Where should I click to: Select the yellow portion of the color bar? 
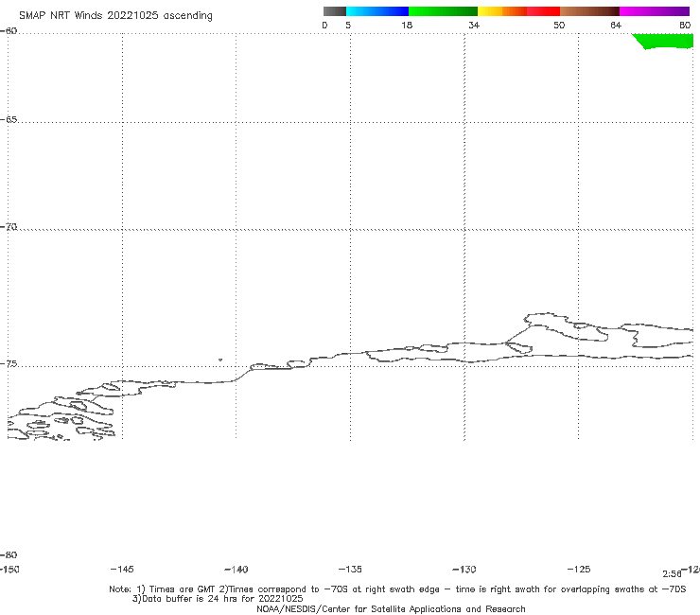pos(490,11)
